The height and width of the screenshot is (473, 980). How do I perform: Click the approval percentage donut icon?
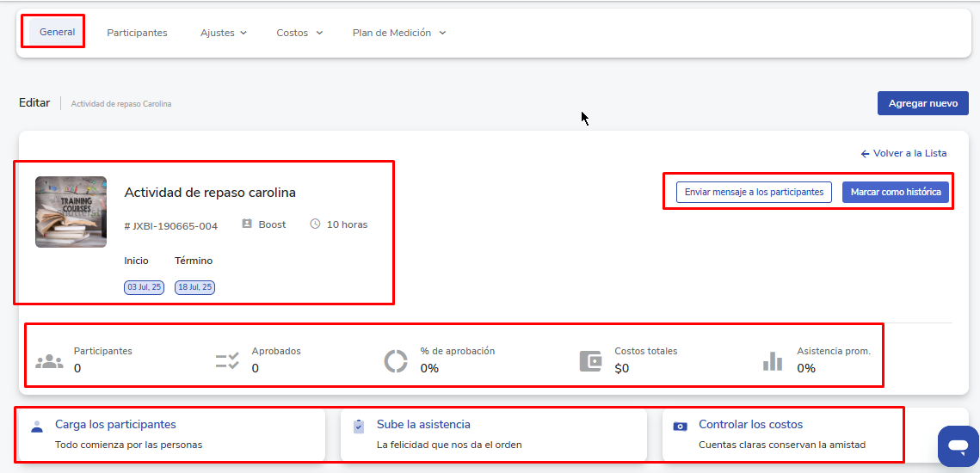396,361
